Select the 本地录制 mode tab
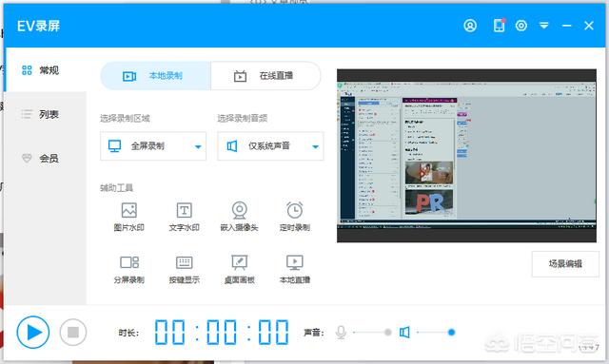Image resolution: width=609 pixels, height=364 pixels. (x=155, y=76)
